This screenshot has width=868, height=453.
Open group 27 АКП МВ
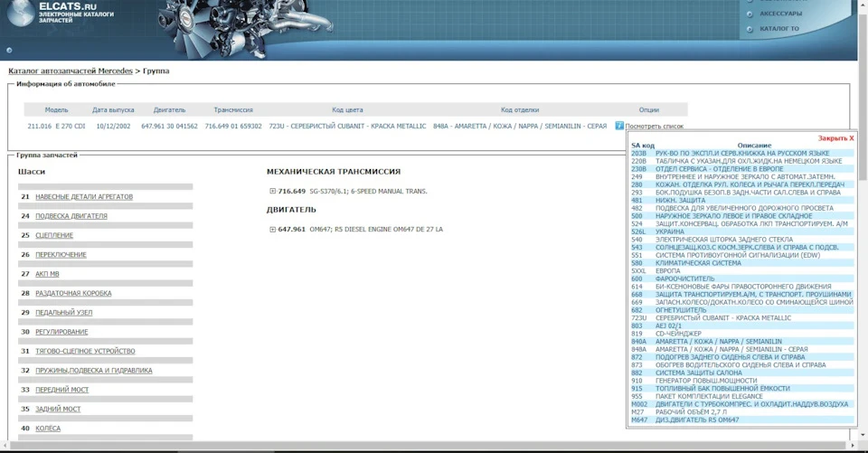47,274
